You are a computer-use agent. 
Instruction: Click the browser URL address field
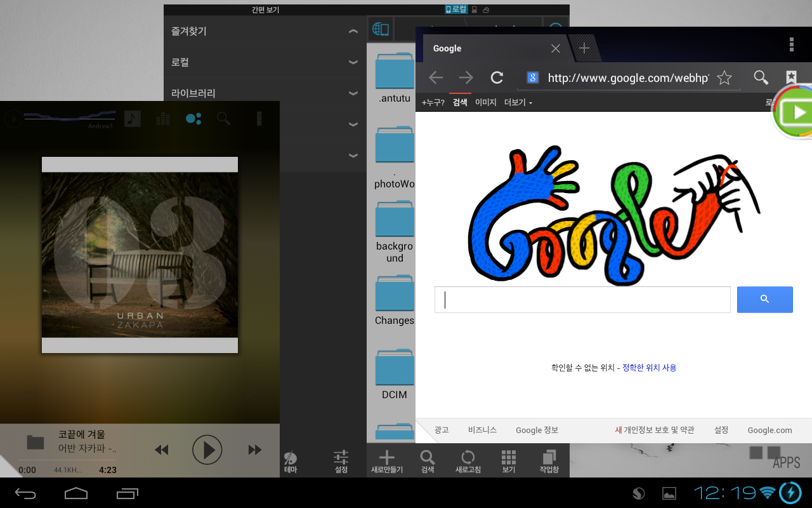(x=628, y=77)
